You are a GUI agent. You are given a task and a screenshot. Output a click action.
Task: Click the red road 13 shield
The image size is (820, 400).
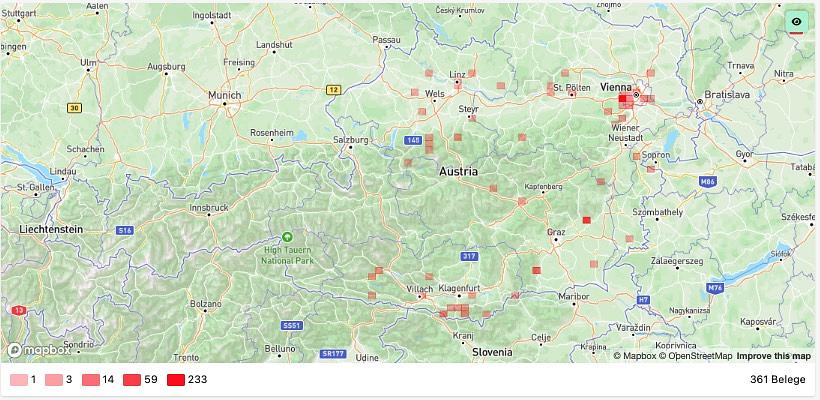point(18,310)
